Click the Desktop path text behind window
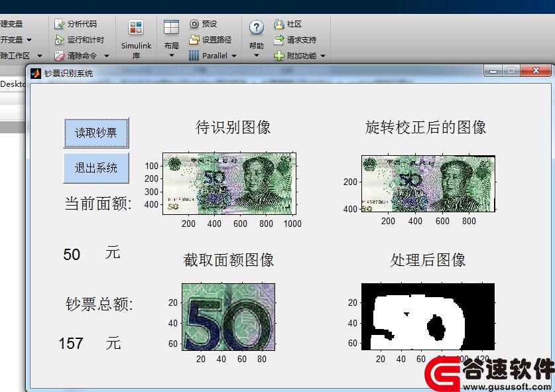 click(13, 84)
